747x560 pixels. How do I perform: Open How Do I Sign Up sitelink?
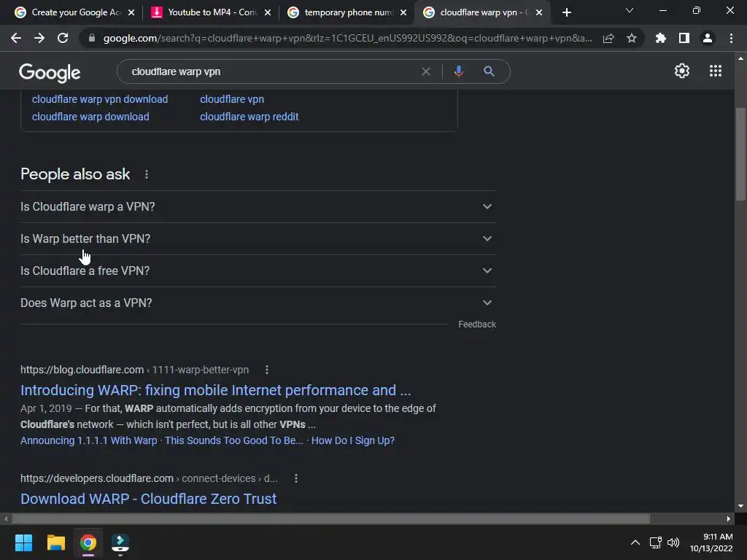[x=353, y=440]
